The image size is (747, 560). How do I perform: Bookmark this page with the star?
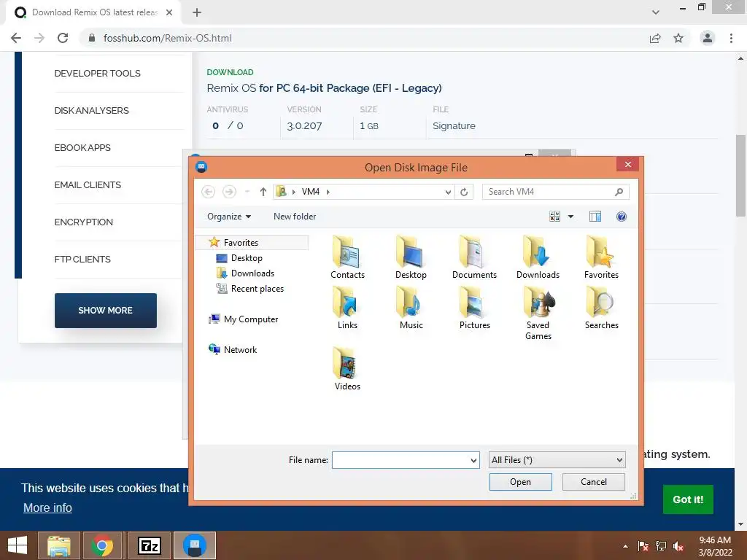678,38
